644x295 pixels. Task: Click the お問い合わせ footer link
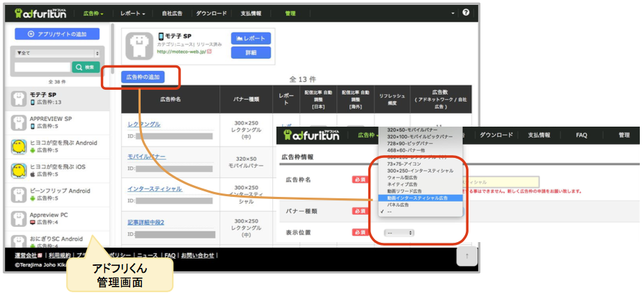point(197,255)
